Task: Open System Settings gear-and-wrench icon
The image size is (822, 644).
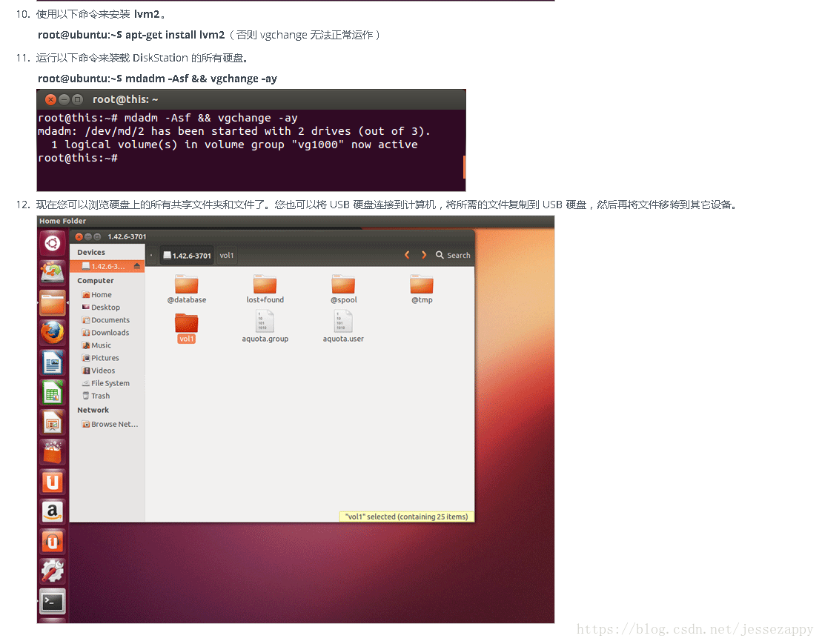Action: tap(53, 571)
